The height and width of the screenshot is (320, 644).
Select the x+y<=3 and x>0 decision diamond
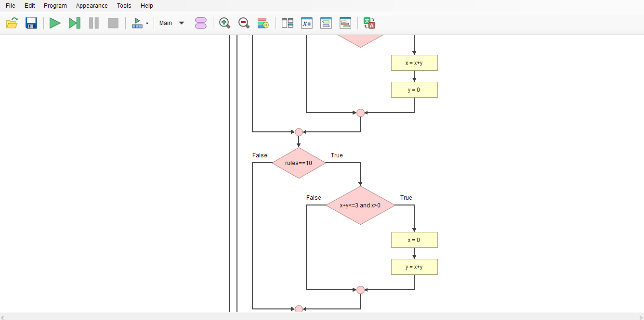pyautogui.click(x=360, y=205)
